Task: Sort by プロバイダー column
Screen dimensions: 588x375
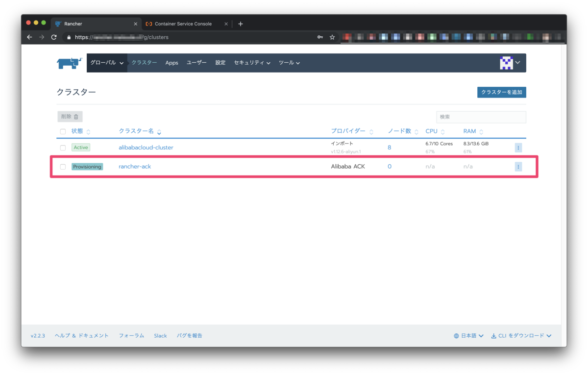Action: pyautogui.click(x=352, y=131)
